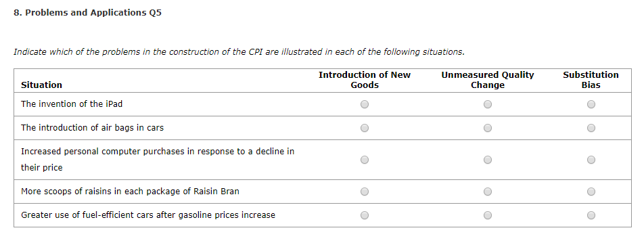Click the Problems and Applications Q5 heading
Screen dimensions: 644x245
tap(87, 13)
